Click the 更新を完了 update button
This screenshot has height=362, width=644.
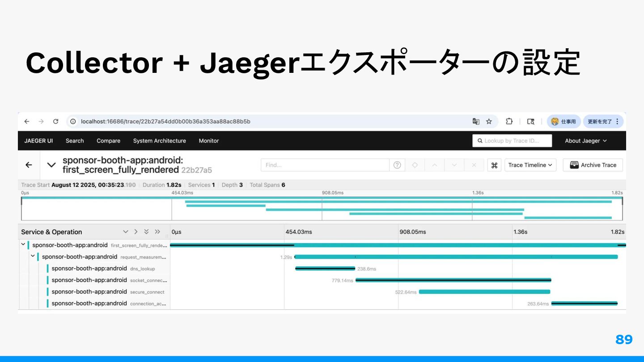pos(603,122)
